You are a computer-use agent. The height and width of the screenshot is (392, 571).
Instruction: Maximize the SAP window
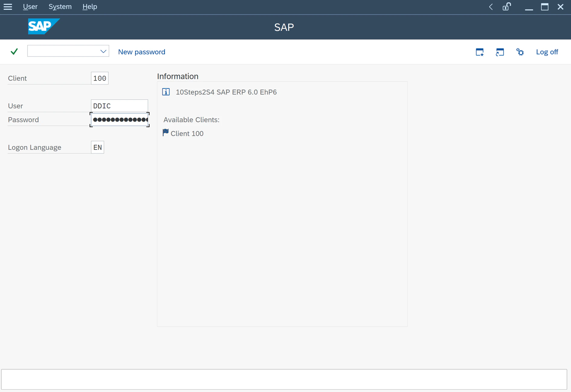545,7
